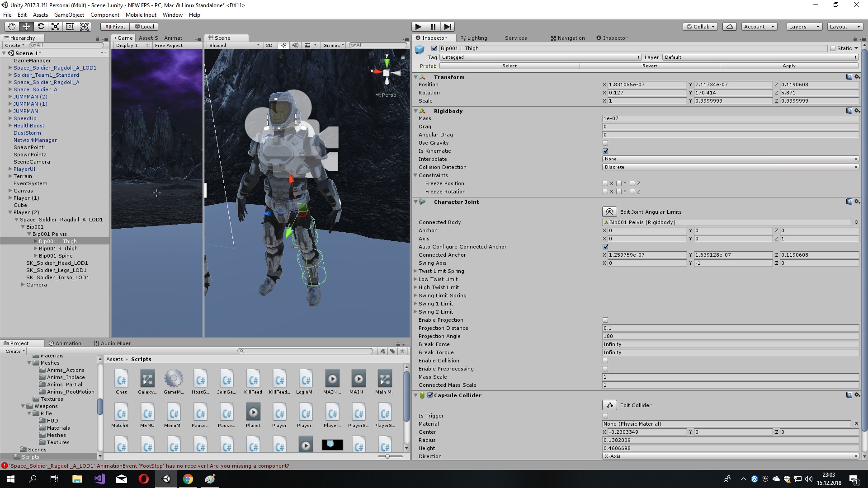Disable Is Kinematic checkbox
This screenshot has height=488, width=868.
point(605,151)
